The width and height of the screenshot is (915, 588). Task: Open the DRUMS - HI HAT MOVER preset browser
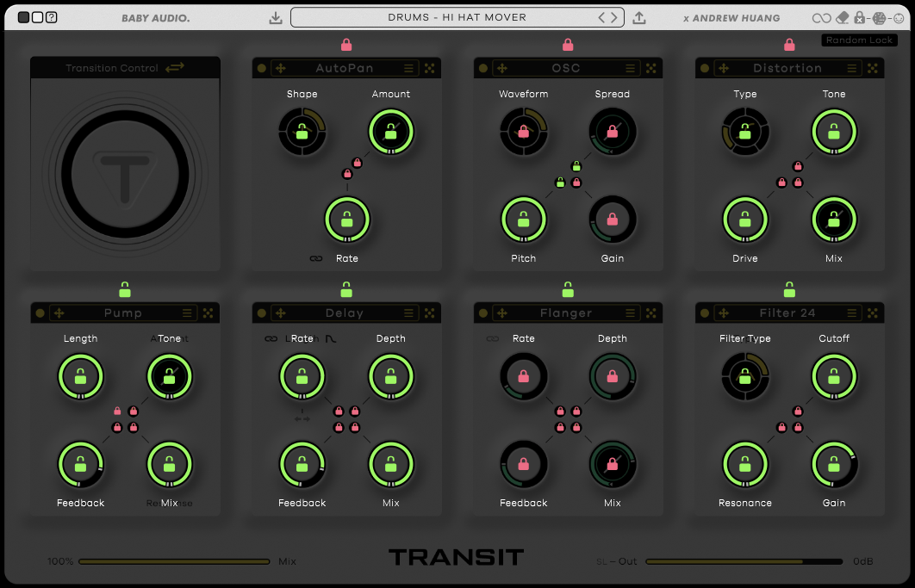pos(457,16)
